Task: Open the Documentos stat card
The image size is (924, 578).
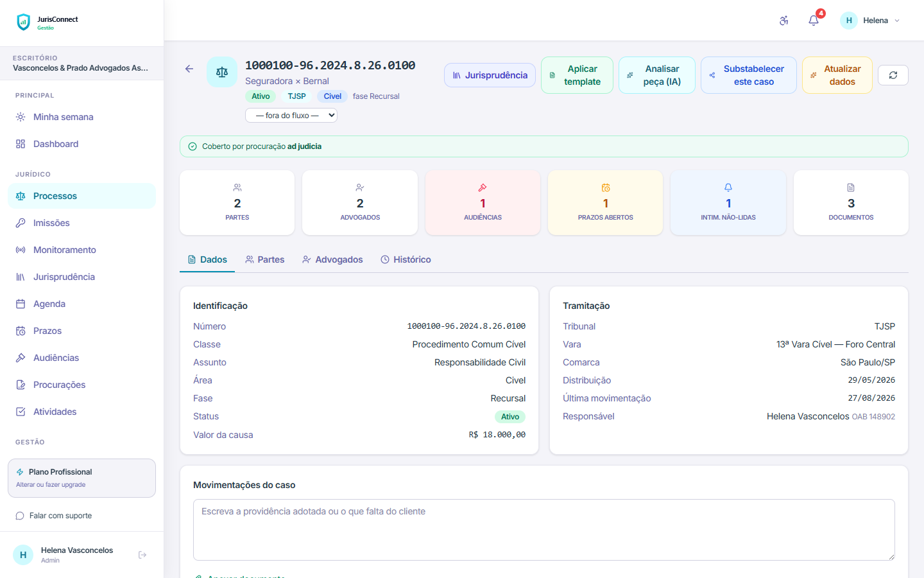Action: click(851, 202)
